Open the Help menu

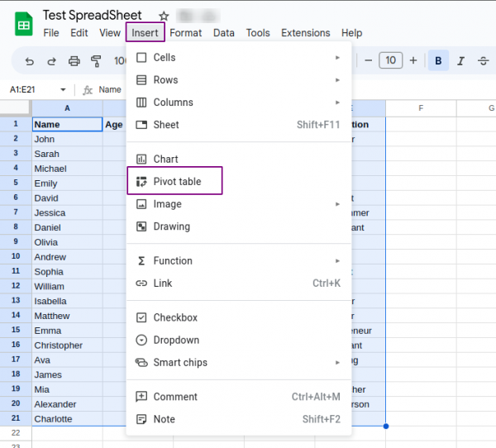pyautogui.click(x=352, y=33)
